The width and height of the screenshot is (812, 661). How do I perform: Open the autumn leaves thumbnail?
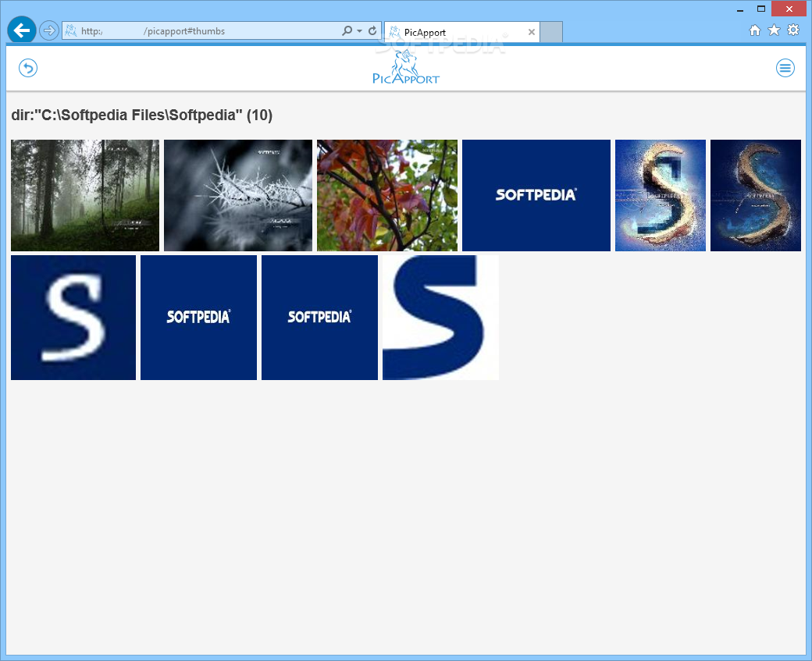pyautogui.click(x=387, y=195)
